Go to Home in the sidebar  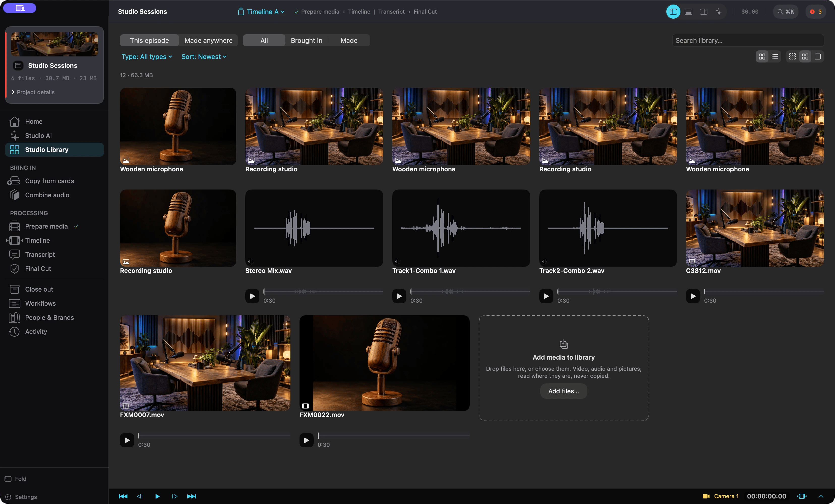(54, 121)
